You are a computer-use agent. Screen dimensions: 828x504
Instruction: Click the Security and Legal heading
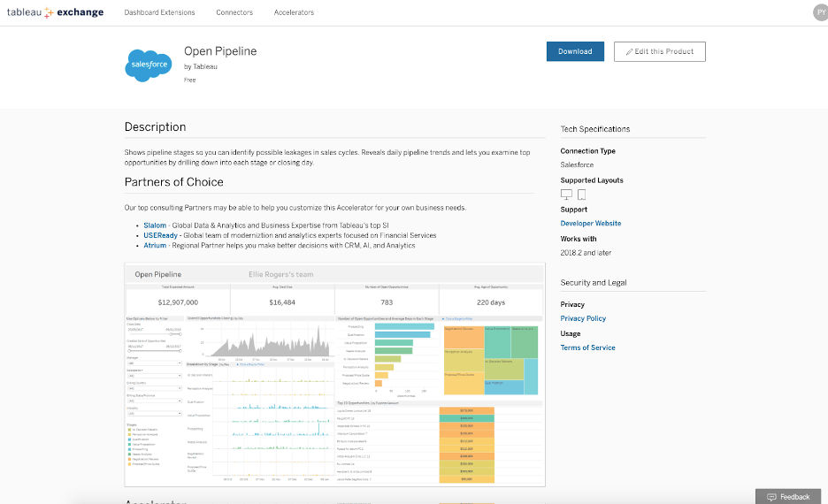594,282
